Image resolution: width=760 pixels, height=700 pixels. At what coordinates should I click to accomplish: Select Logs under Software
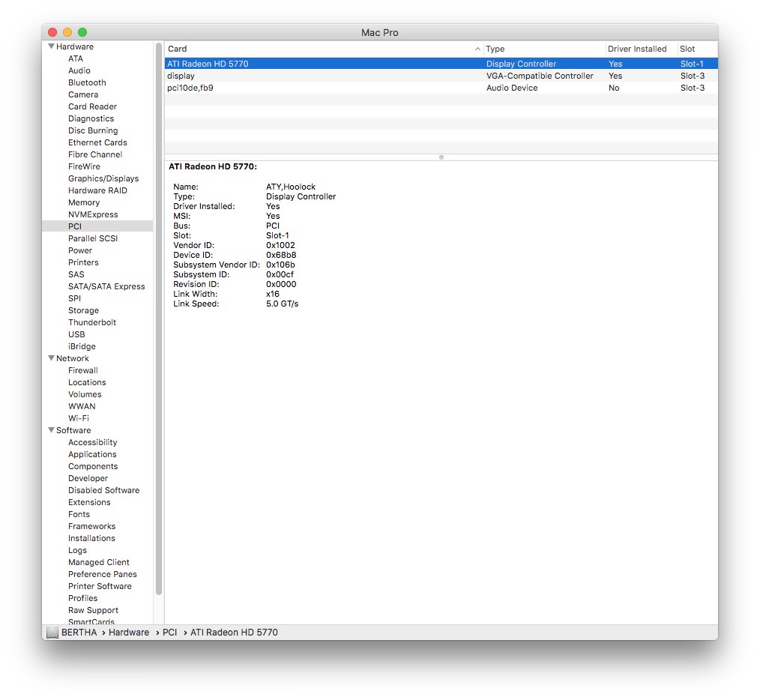[x=77, y=551]
